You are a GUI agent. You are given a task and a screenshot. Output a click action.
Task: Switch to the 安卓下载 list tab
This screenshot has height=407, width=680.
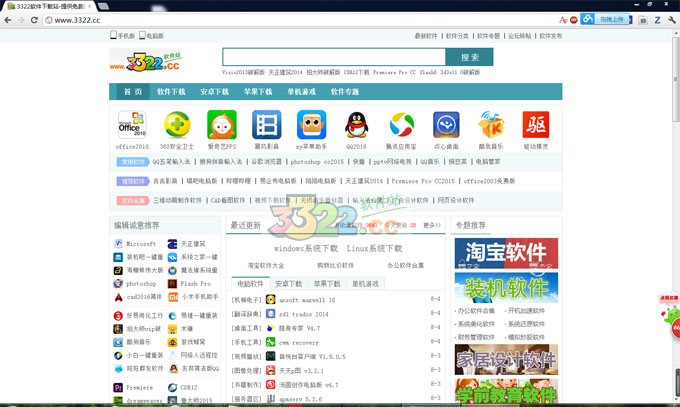click(x=289, y=284)
